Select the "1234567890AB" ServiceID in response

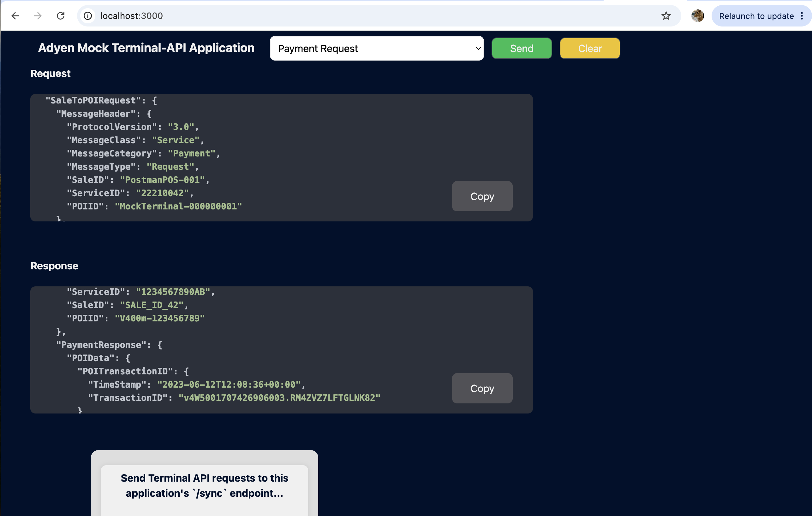pos(173,292)
